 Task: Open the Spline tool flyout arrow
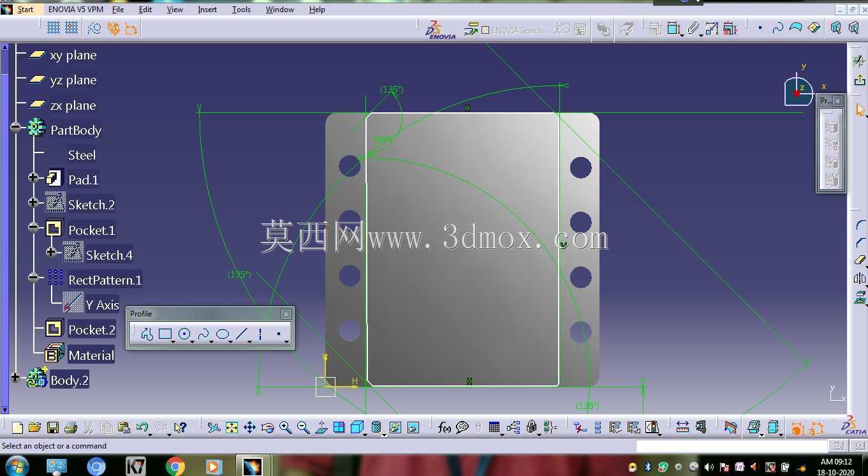coord(212,342)
